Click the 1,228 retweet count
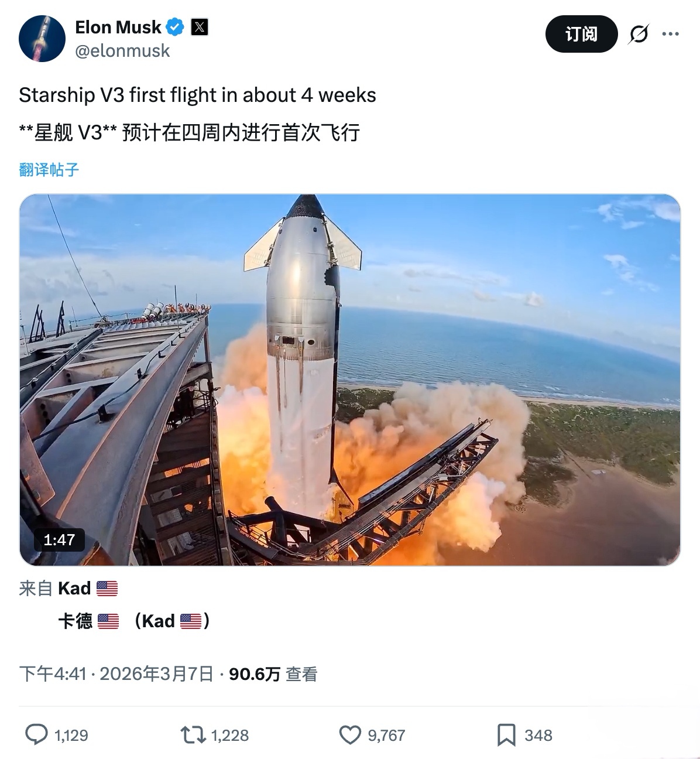Screen dimensions: 700x759 tap(230, 735)
